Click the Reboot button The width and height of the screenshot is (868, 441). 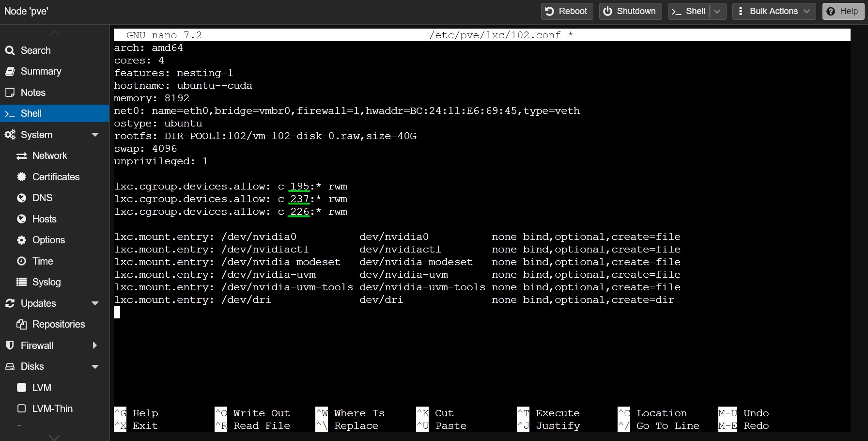click(567, 11)
